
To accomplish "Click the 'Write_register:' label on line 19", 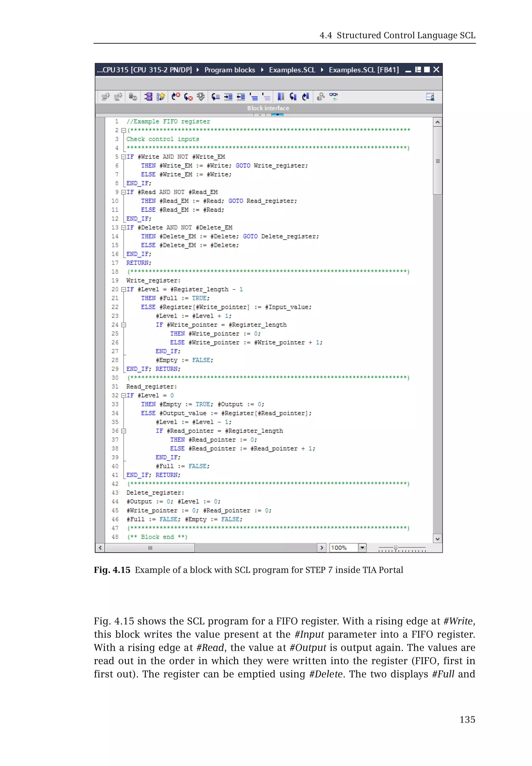I will click(153, 280).
